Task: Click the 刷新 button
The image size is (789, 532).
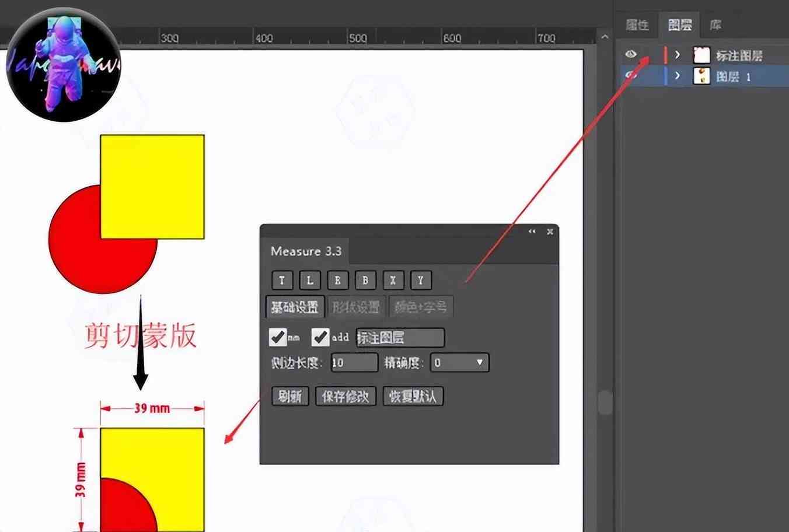Action: (290, 397)
